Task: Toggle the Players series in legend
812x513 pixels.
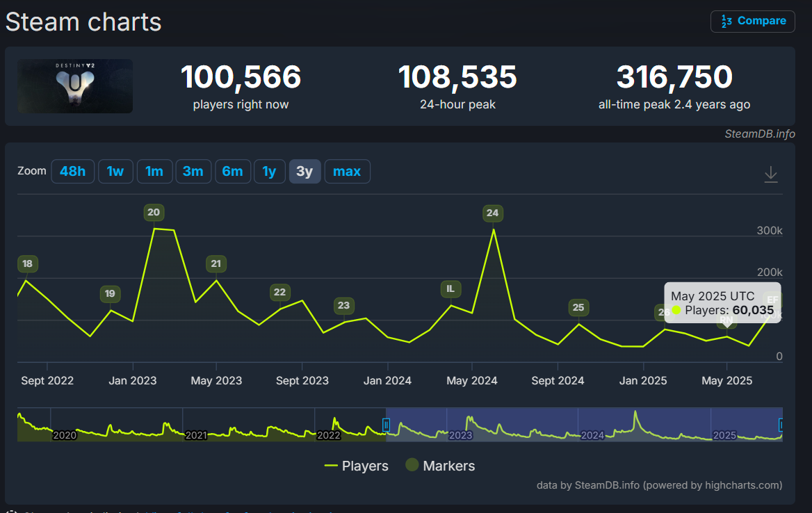Action: [x=356, y=466]
